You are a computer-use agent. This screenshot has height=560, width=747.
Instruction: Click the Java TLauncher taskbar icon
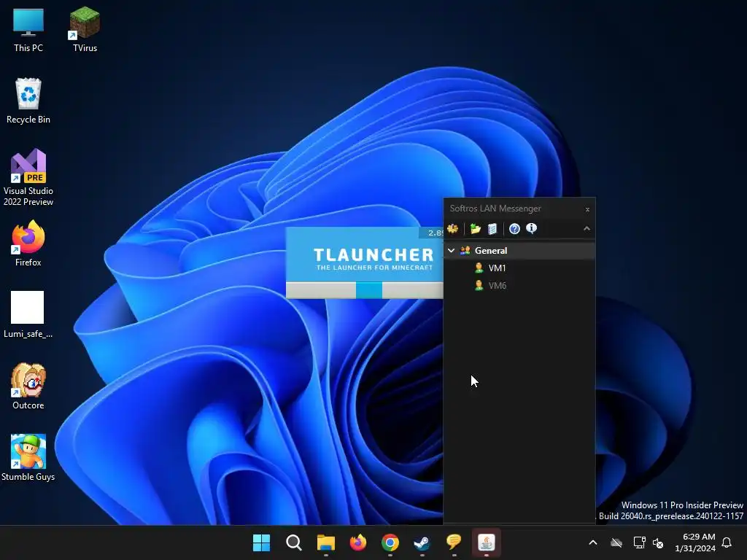coord(487,542)
